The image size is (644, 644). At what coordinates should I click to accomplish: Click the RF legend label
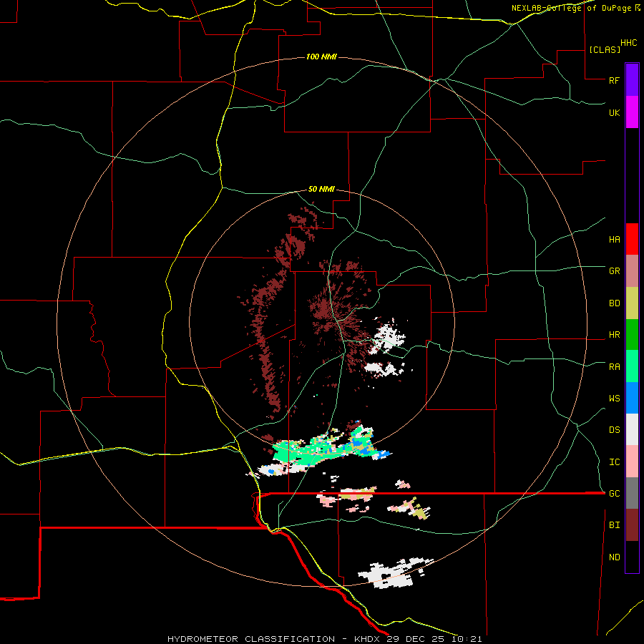coord(614,81)
